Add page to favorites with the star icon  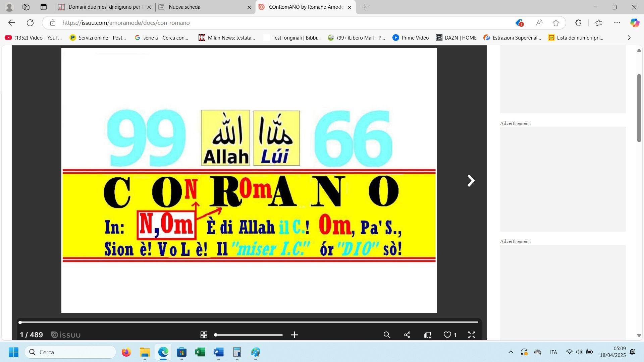pos(556,23)
